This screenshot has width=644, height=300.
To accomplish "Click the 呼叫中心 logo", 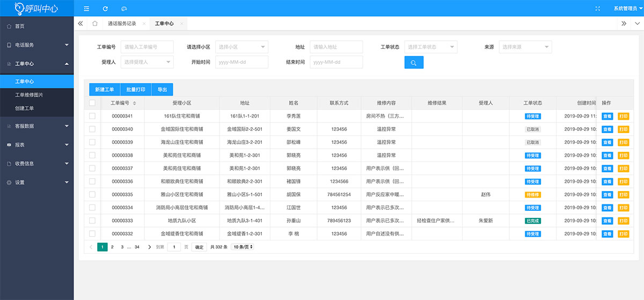I will (36, 8).
